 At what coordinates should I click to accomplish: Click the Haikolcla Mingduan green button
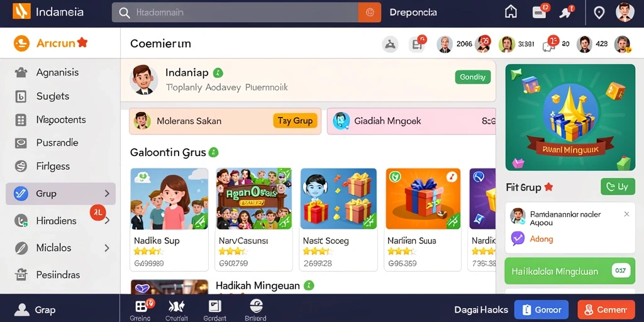(x=570, y=272)
